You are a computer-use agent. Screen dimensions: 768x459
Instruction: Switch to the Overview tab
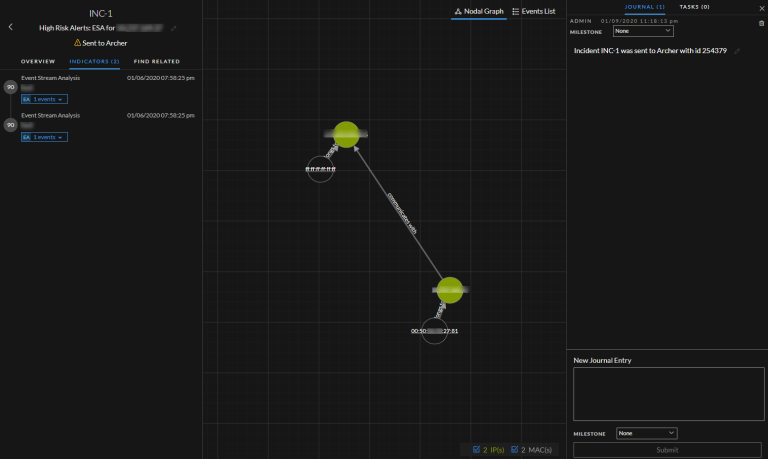tap(38, 62)
